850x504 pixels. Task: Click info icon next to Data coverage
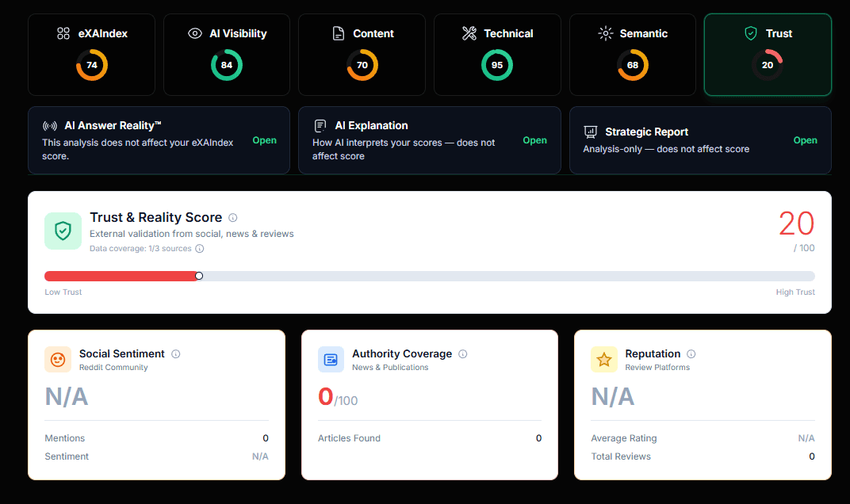click(200, 248)
